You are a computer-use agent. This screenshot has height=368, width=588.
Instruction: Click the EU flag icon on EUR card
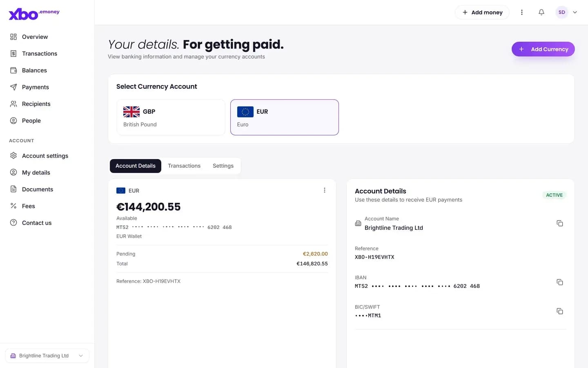click(245, 112)
